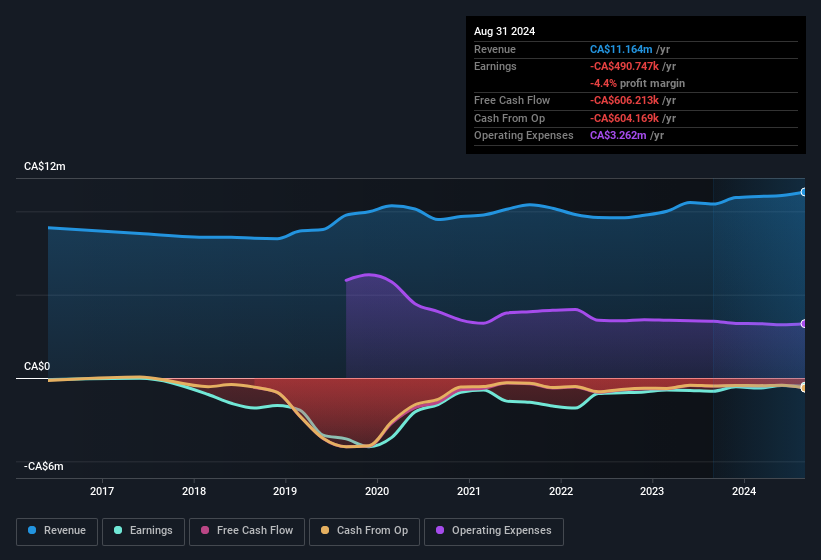The width and height of the screenshot is (821, 560).
Task: Click the CA$3.262m operating expenses value
Action: 618,136
